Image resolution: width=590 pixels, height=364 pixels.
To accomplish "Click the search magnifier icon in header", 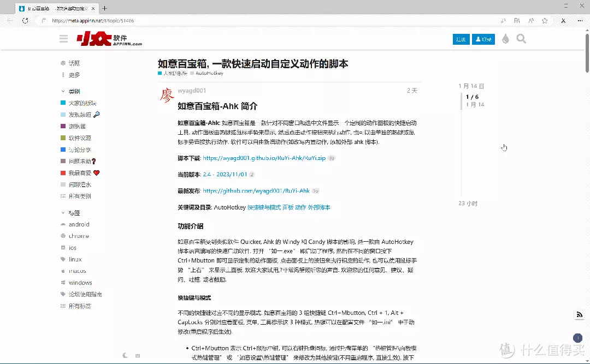I will coord(521,39).
